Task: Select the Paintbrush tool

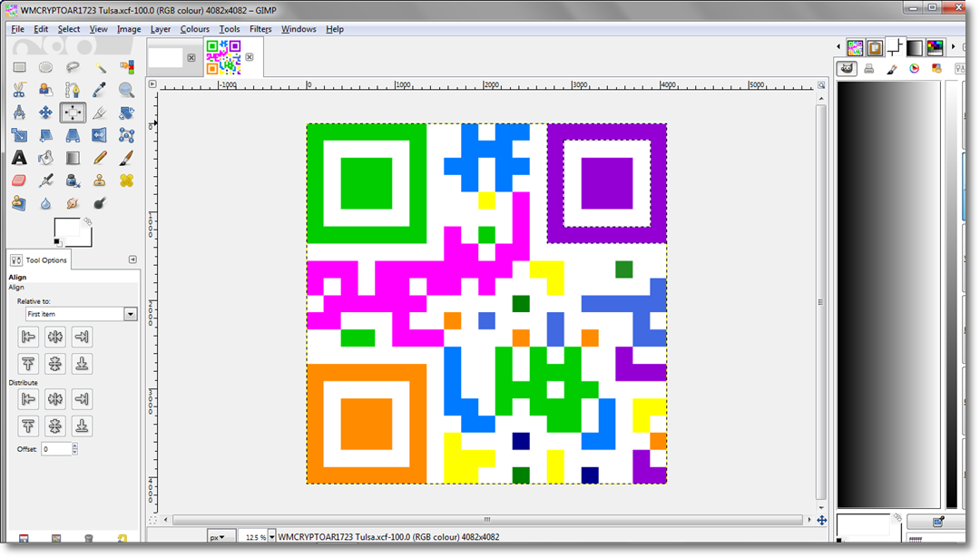Action: (126, 158)
